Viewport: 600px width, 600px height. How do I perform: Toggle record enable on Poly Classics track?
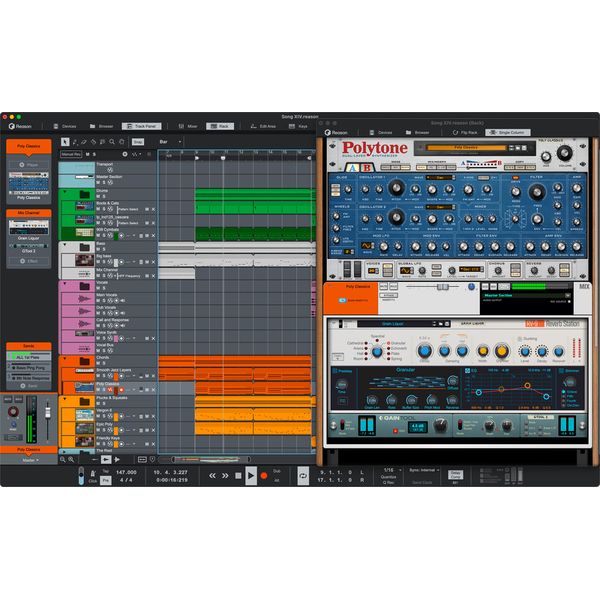coord(121,390)
